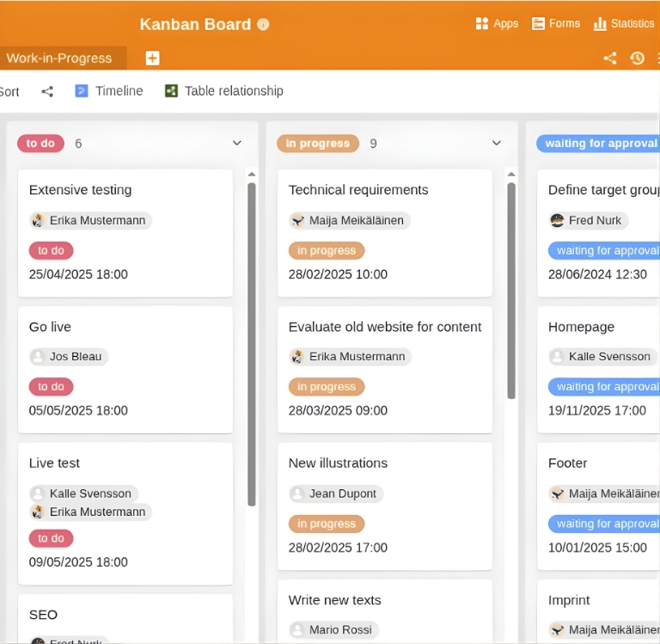660x644 pixels.
Task: Click scroll-up arrow in in progress column
Action: 511,174
